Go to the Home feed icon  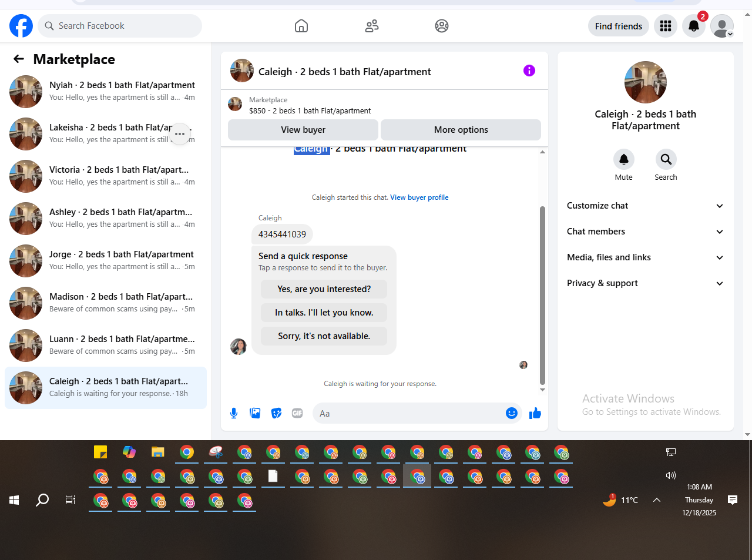tap(301, 26)
